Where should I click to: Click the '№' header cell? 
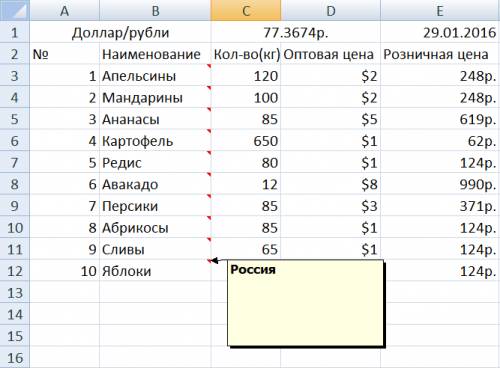pyautogui.click(x=65, y=54)
